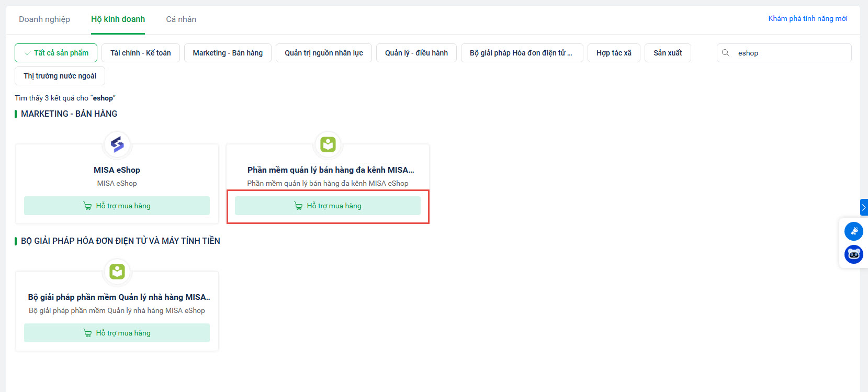Expand the blue side panel arrow
The height and width of the screenshot is (392, 868).
pos(864,207)
